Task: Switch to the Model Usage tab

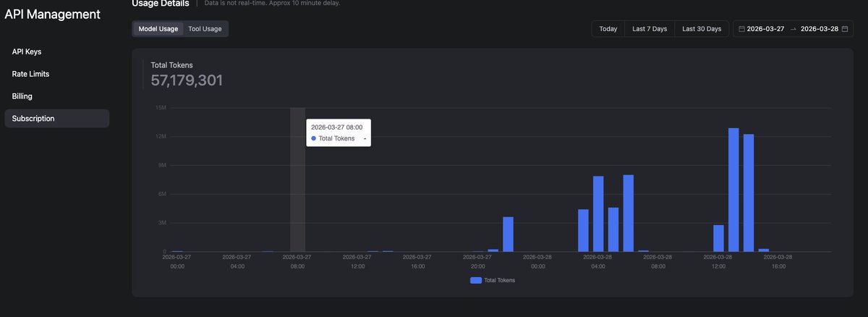Action: [x=158, y=29]
